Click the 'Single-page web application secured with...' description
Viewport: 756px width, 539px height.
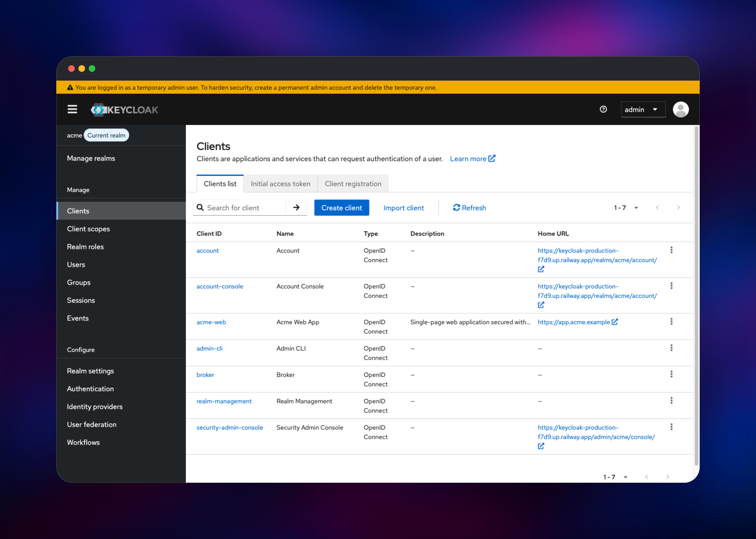click(x=470, y=322)
